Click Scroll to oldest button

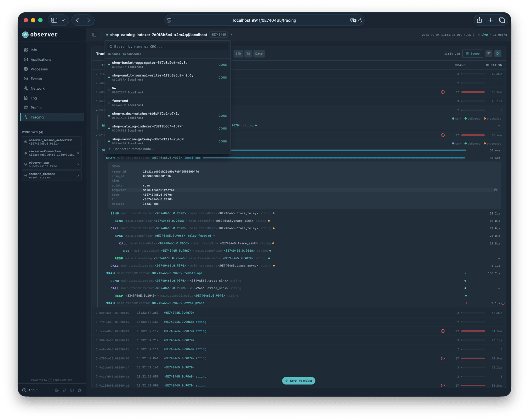tap(299, 381)
